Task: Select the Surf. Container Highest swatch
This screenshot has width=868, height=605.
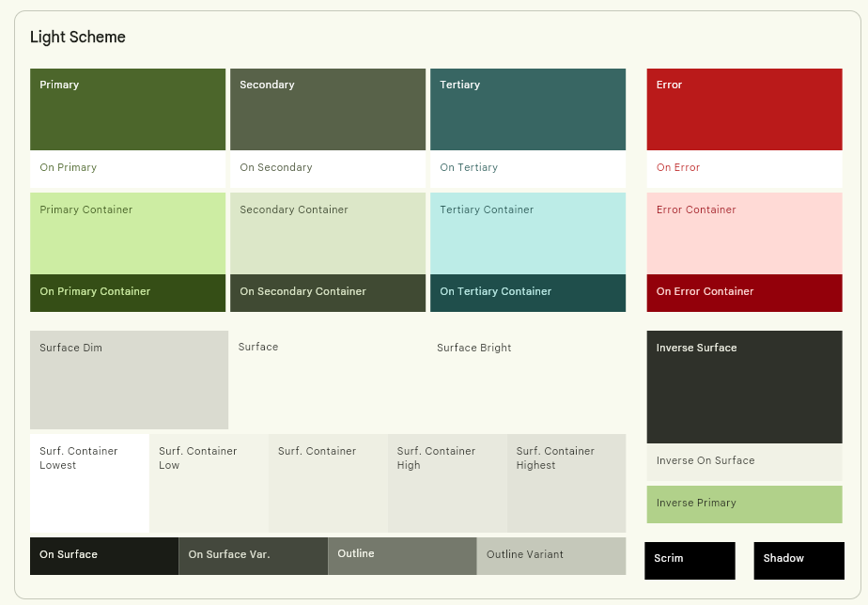Action: (x=566, y=483)
